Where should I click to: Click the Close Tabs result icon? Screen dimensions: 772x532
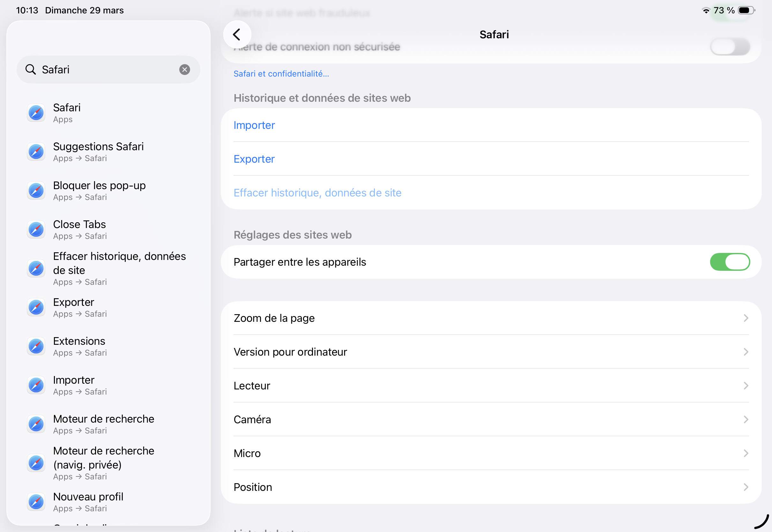click(x=36, y=229)
